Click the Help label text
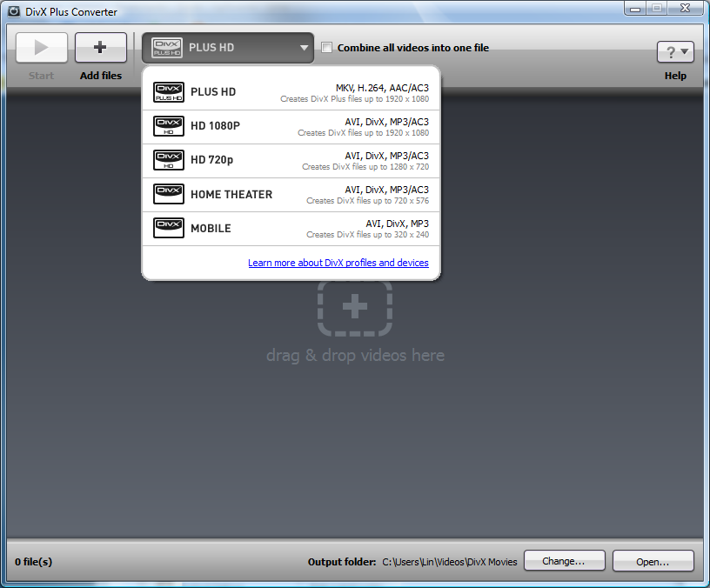This screenshot has width=710, height=588. (675, 76)
